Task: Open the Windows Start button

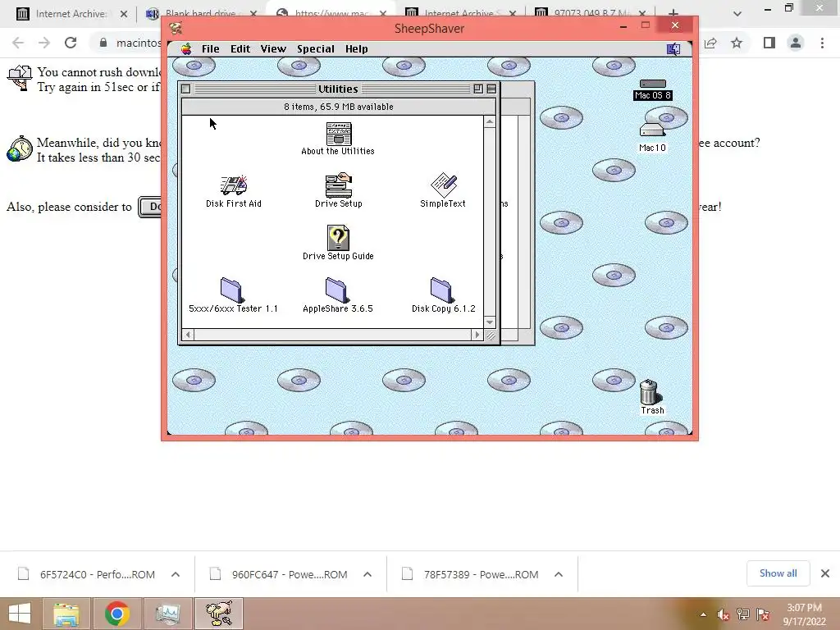Action: [x=20, y=614]
